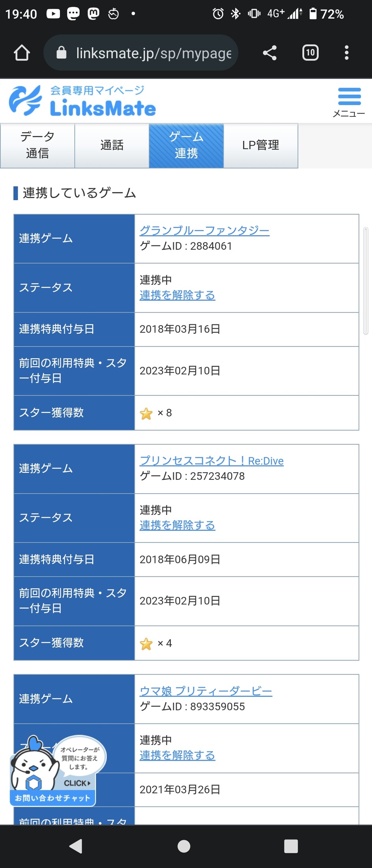Open the LP管理 tab
Image resolution: width=372 pixels, height=868 pixels.
pyautogui.click(x=260, y=145)
